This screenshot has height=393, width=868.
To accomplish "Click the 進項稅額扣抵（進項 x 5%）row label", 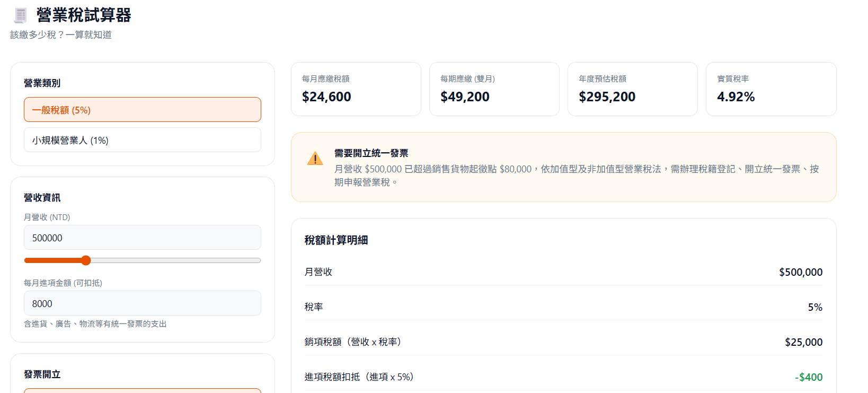I will 360,377.
